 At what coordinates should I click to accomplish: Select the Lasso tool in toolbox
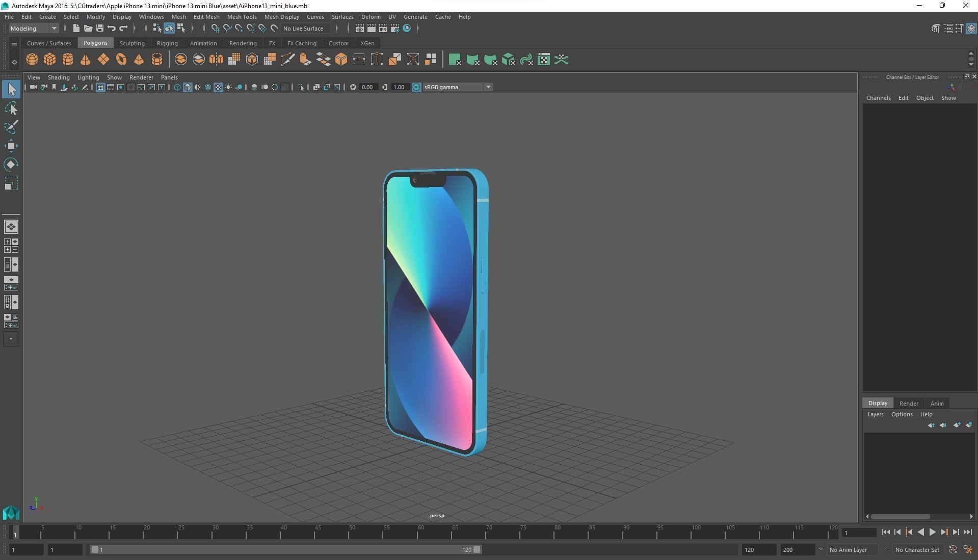[11, 109]
